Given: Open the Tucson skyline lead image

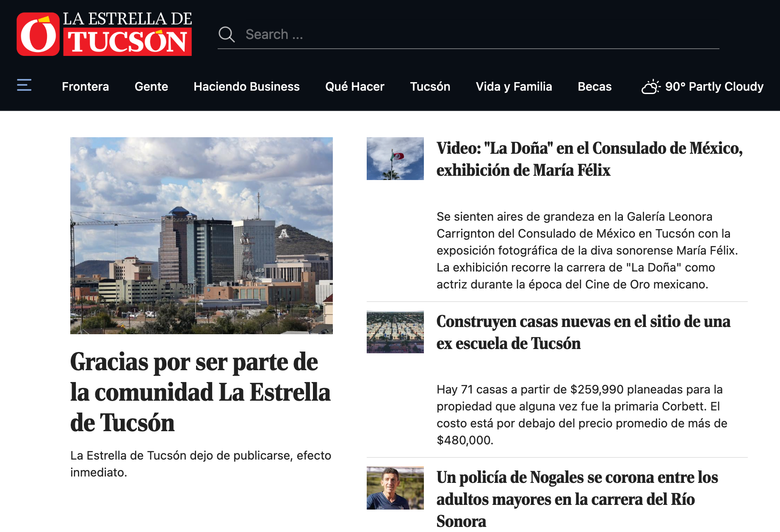Looking at the screenshot, I should pyautogui.click(x=202, y=236).
